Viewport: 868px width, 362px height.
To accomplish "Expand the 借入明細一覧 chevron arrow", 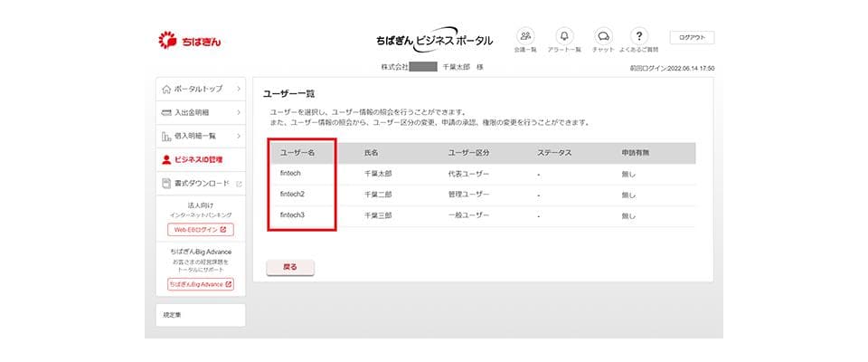I will (x=238, y=136).
